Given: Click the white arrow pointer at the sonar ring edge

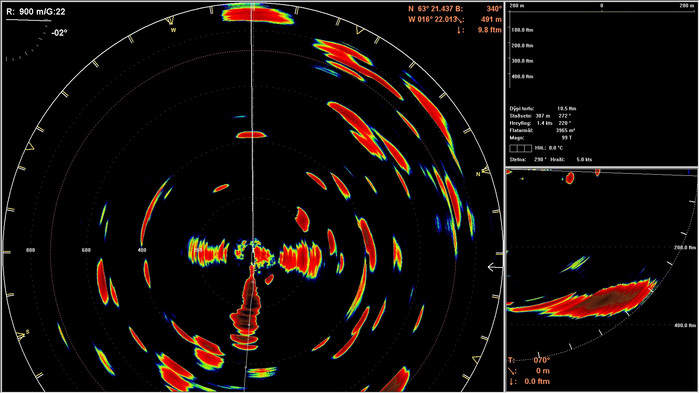Looking at the screenshot, I should coord(495,267).
